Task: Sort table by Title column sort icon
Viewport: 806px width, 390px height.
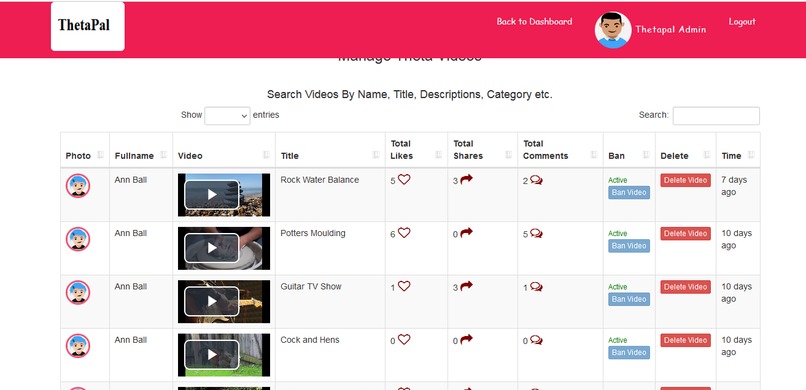Action: pyautogui.click(x=376, y=155)
